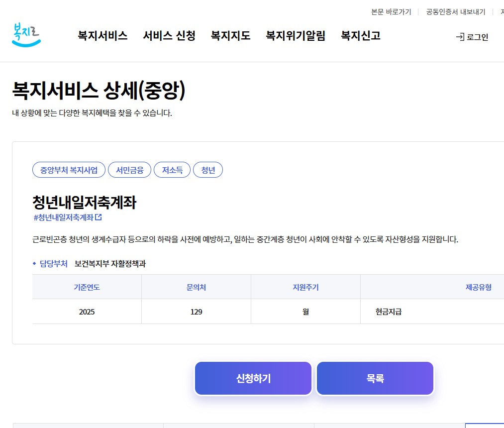This screenshot has height=428, width=504.
Task: Select the 중앙부처 복지사업 tag chip
Action: [x=69, y=170]
